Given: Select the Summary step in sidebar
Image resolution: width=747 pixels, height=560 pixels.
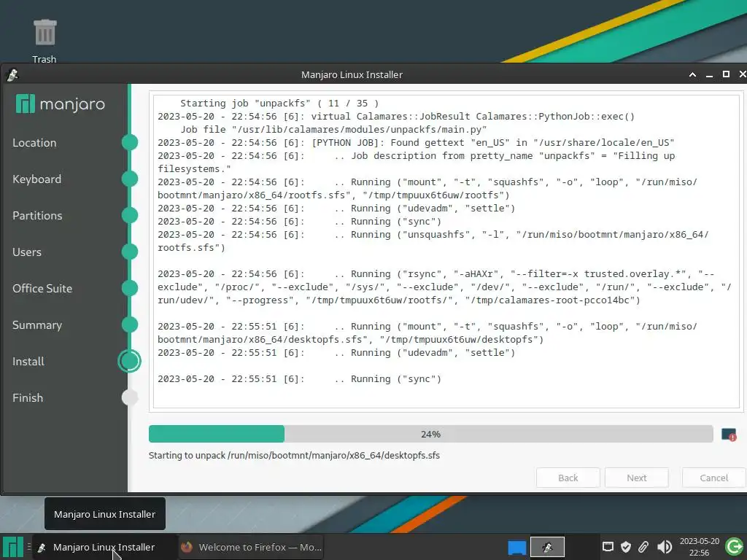Looking at the screenshot, I should click(x=37, y=324).
